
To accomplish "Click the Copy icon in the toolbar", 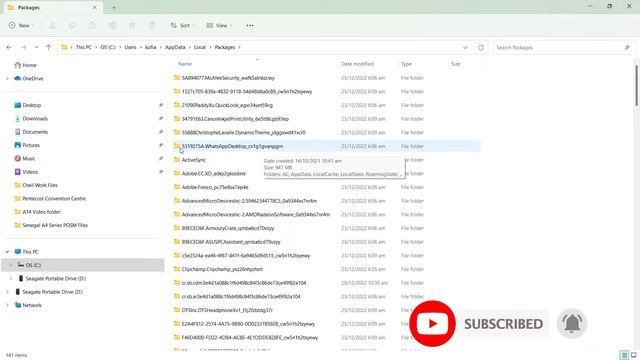I will pos(72,25).
